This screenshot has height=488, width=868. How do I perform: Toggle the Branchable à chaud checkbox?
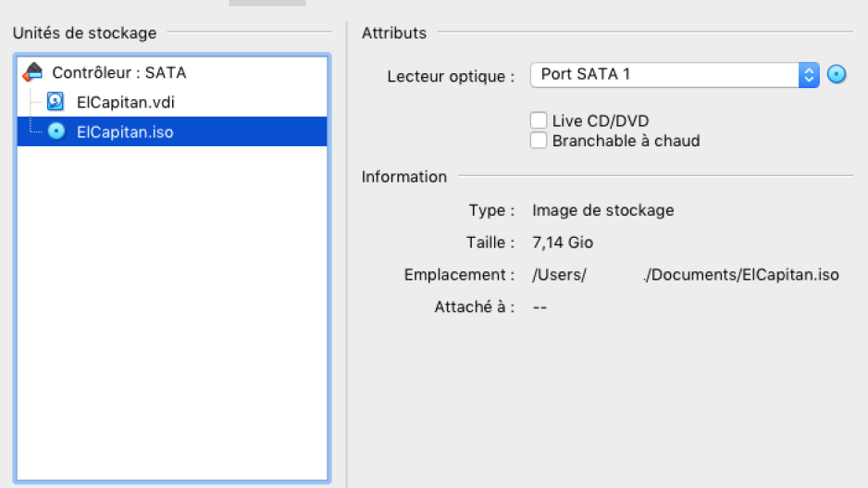[x=538, y=141]
